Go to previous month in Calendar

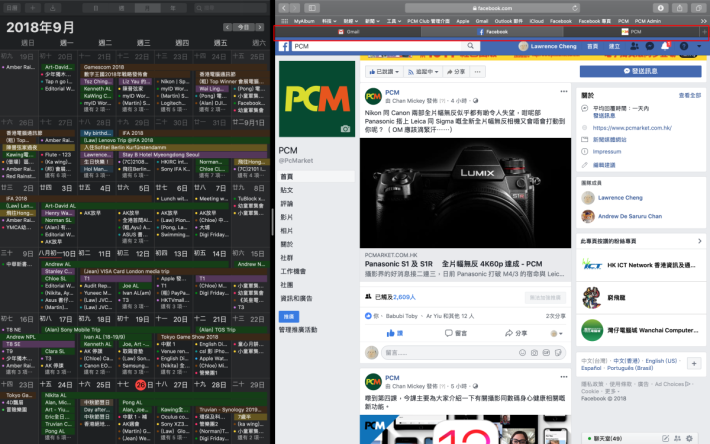pos(227,27)
